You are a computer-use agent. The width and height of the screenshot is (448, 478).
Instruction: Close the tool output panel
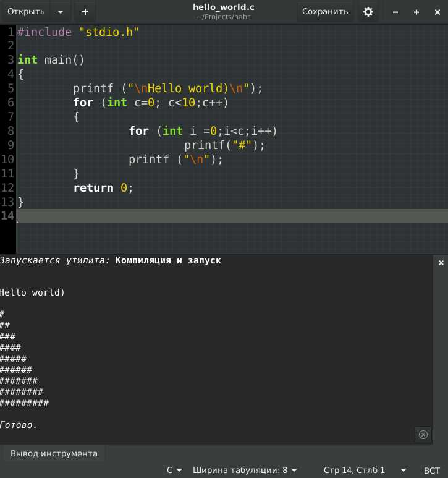point(441,263)
